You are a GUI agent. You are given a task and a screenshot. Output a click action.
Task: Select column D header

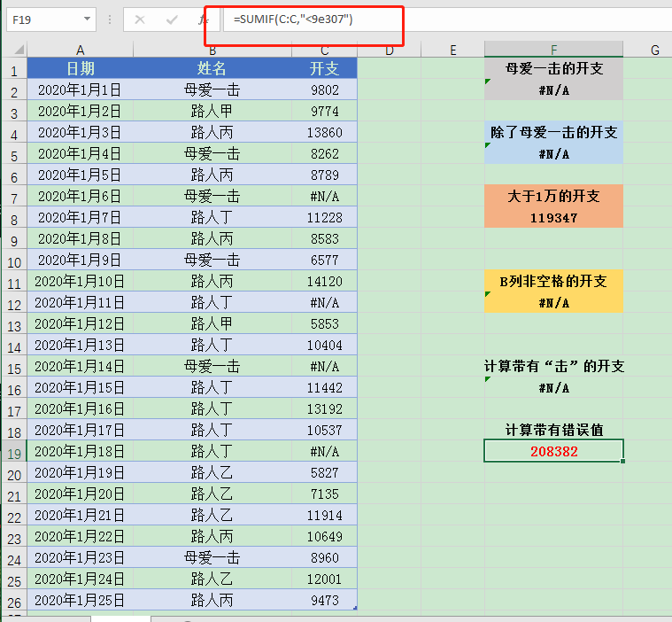(390, 50)
